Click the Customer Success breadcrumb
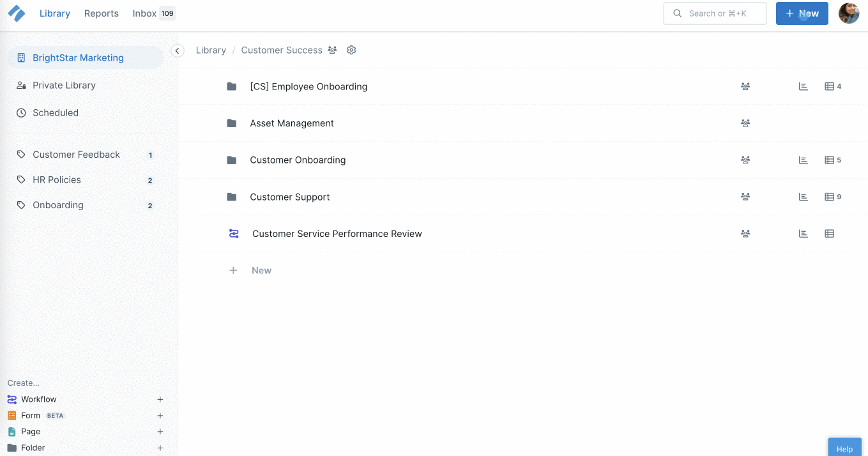868x456 pixels. tap(282, 50)
